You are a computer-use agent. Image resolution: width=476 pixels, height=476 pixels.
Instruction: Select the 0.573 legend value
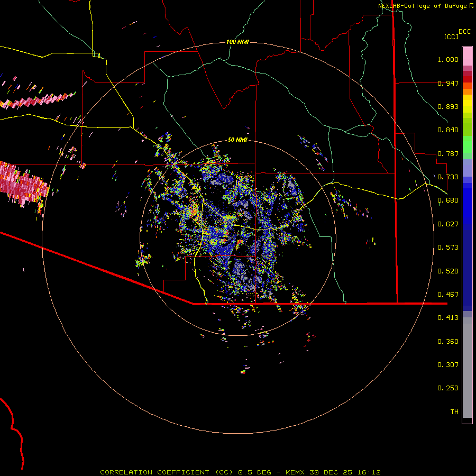(x=448, y=248)
